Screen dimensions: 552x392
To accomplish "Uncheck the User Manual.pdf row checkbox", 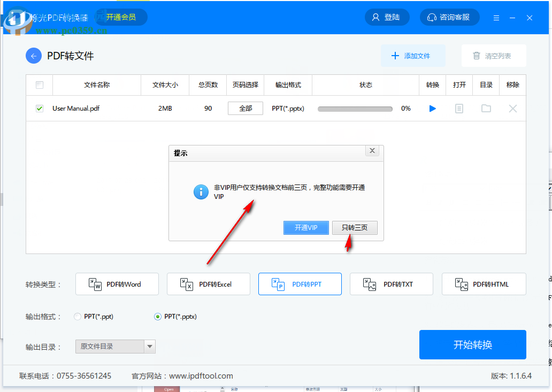I will click(x=39, y=108).
